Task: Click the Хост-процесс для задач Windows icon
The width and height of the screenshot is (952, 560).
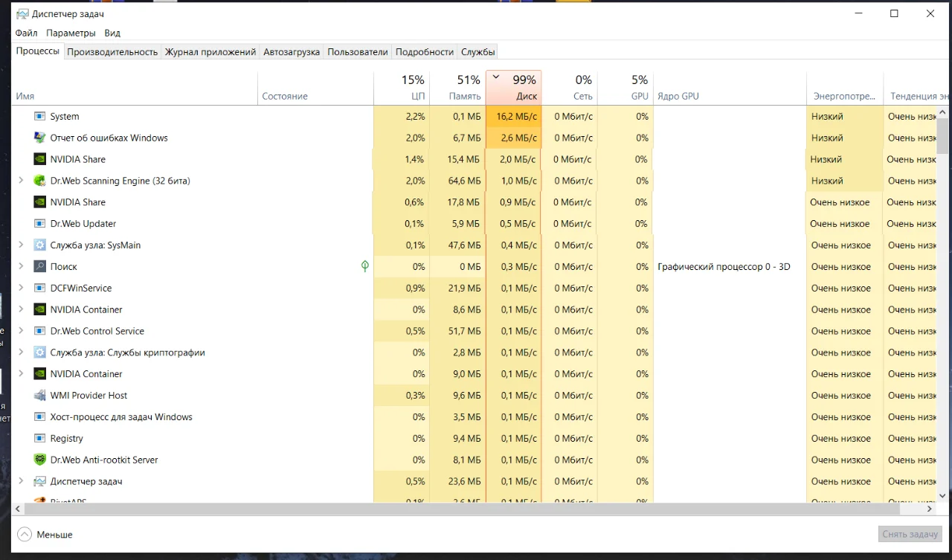Action: (40, 417)
